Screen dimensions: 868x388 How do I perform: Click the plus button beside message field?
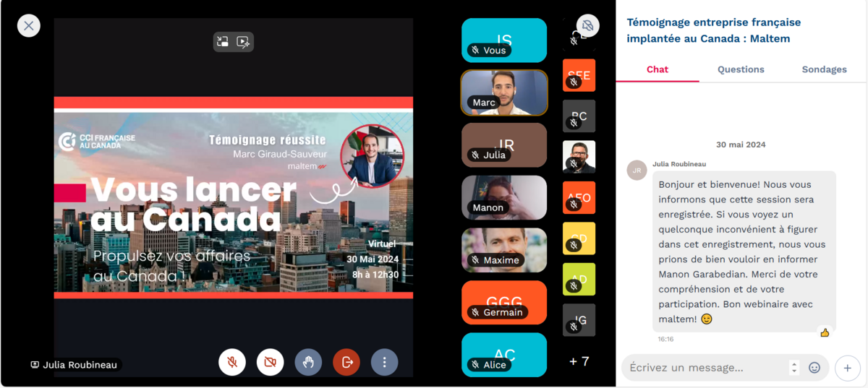847,368
